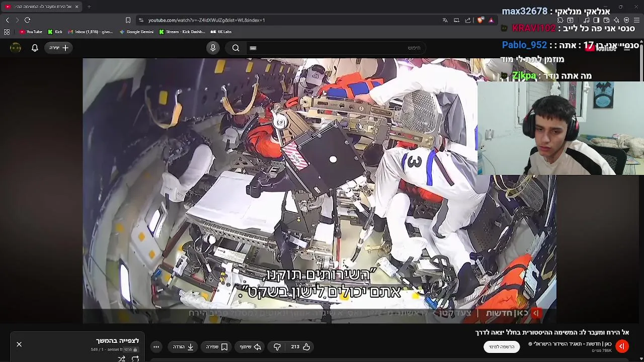This screenshot has height=362, width=644.
Task: Open the Brave Wallet icon
Action: coord(606,20)
